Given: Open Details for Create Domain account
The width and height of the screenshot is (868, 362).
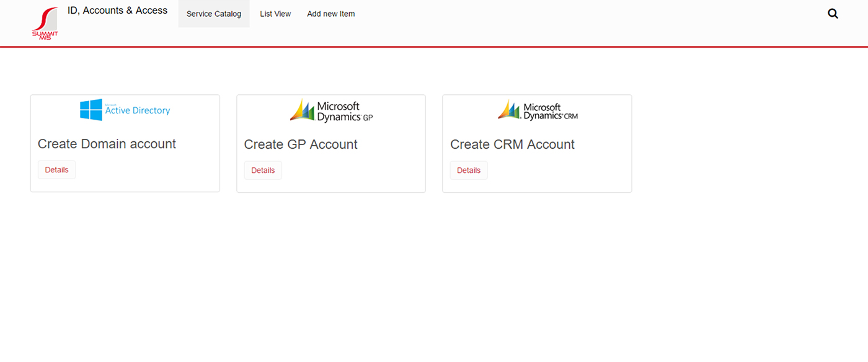Looking at the screenshot, I should (56, 170).
